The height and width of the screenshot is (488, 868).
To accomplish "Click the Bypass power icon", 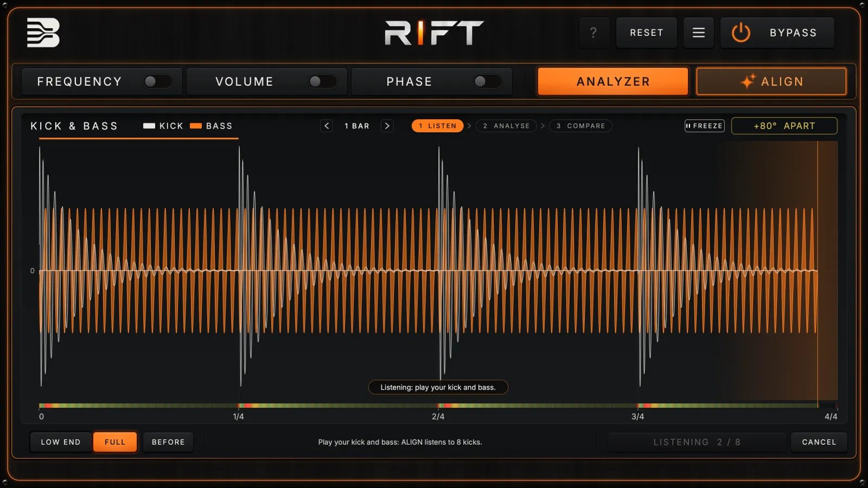I will tap(741, 33).
